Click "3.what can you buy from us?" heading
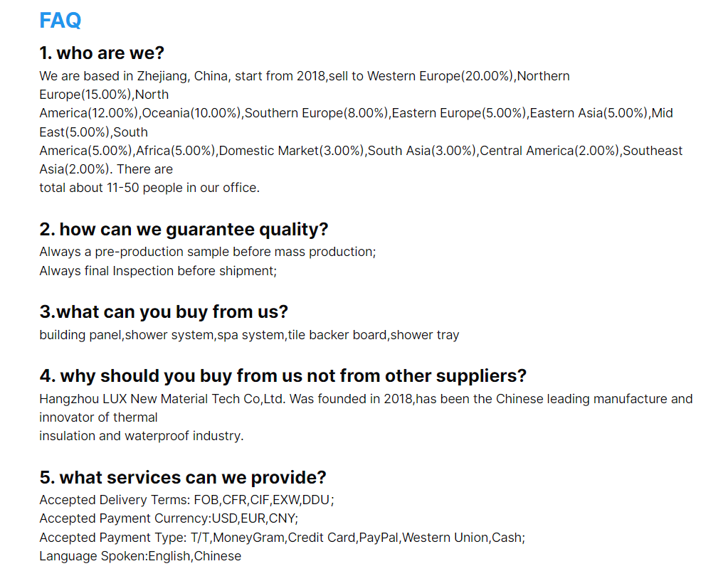 pos(164,312)
